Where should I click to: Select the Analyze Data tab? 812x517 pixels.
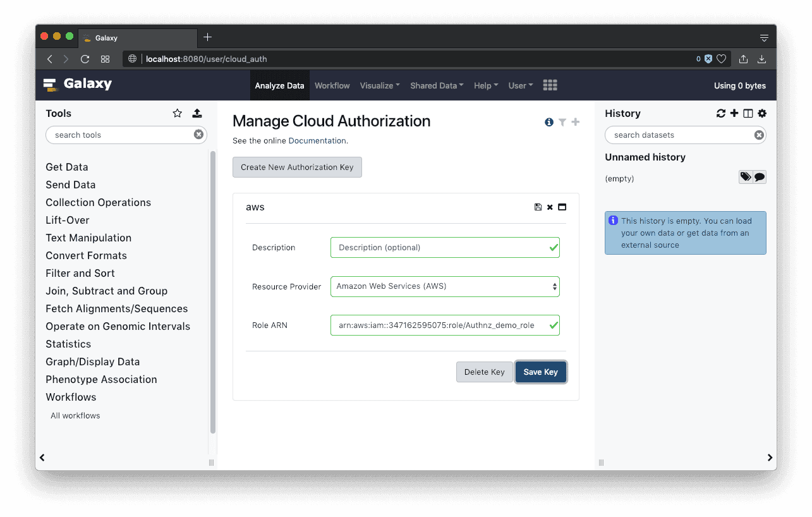[279, 85]
